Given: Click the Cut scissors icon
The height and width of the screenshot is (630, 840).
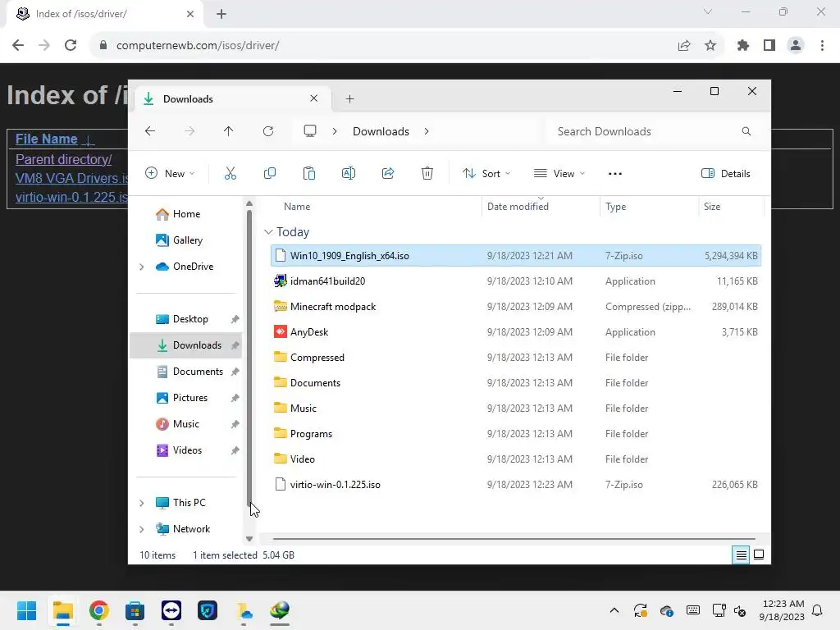Looking at the screenshot, I should point(231,174).
